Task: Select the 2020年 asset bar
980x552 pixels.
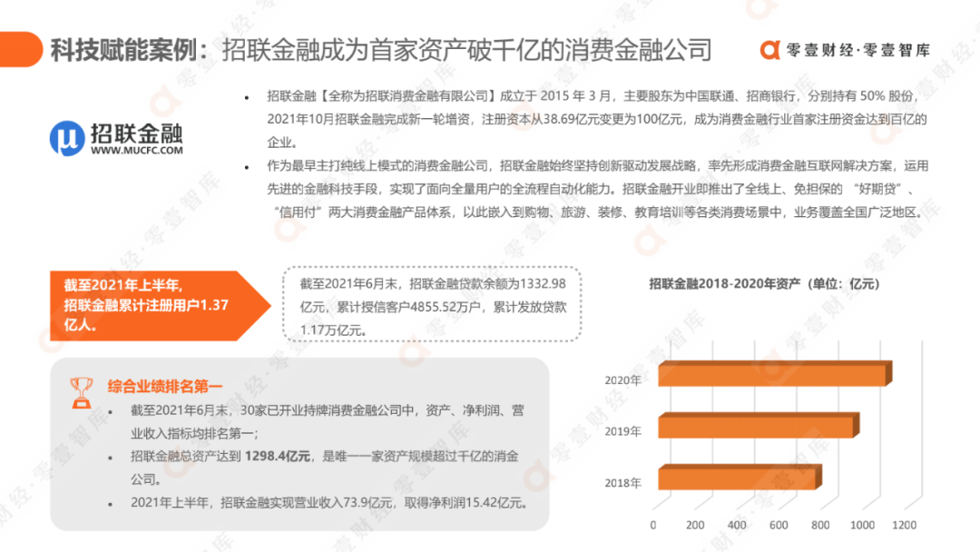Action: 775,373
